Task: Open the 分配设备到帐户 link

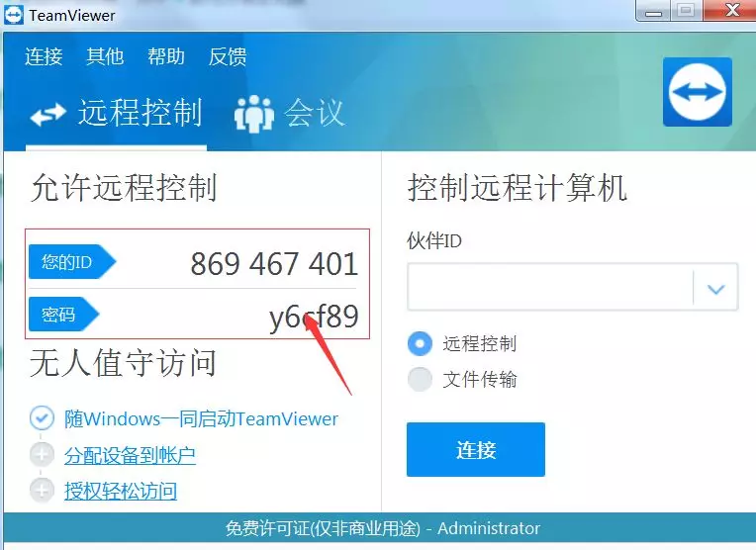Action: 131,455
